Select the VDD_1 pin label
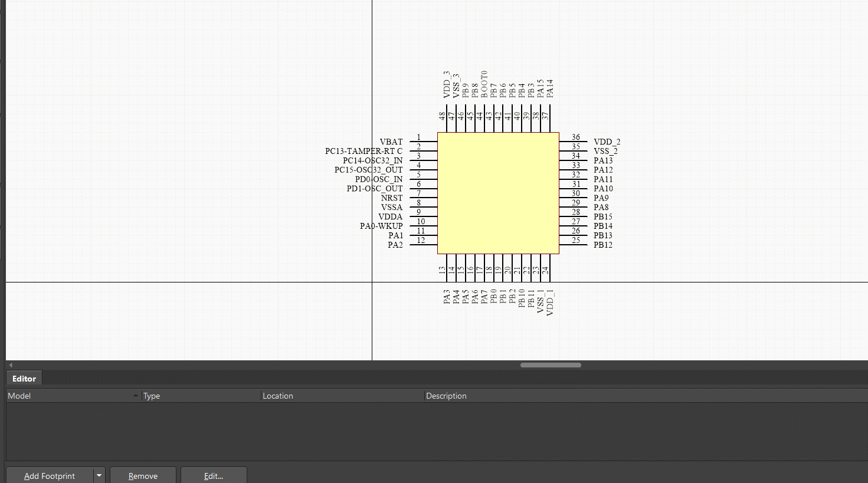Screen dimensions: 868x483 coord(550,303)
